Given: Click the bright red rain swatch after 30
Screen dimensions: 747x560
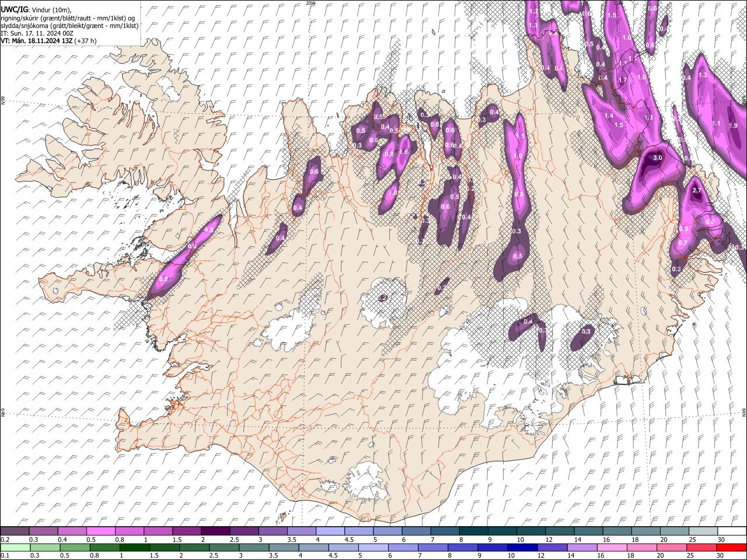Looking at the screenshot, I should [x=731, y=547].
